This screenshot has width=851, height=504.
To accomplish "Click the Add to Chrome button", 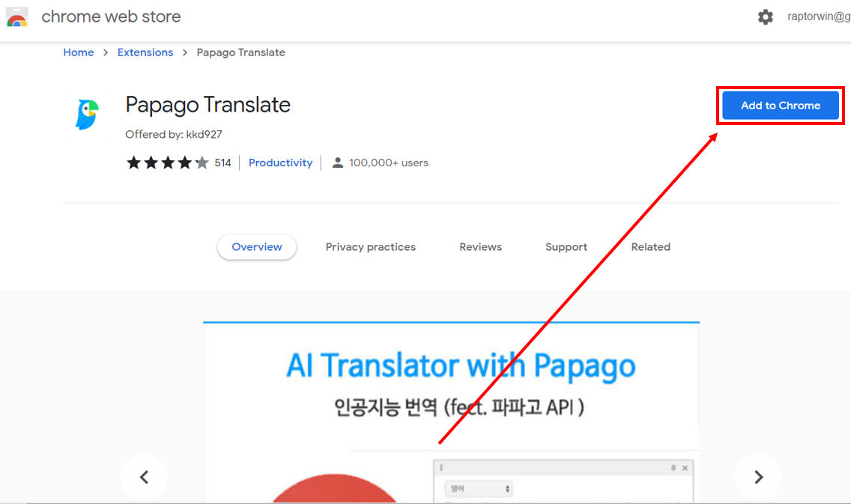I will [x=781, y=106].
